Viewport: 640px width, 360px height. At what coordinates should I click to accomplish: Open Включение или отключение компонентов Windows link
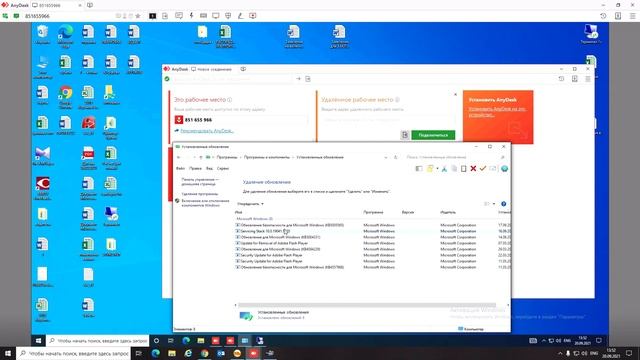pyautogui.click(x=205, y=203)
